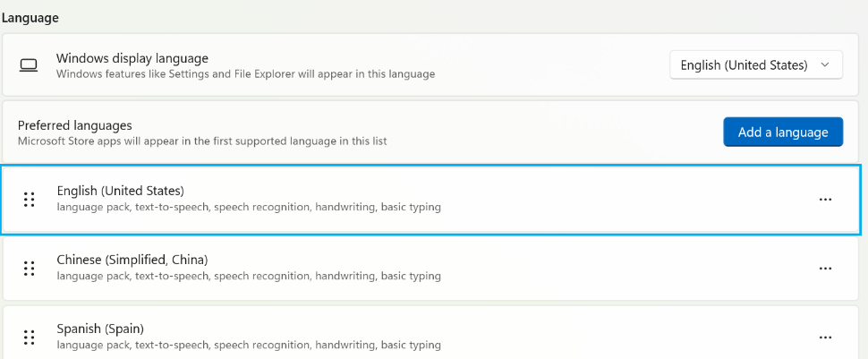Open the Windows display language dropdown

tap(756, 64)
